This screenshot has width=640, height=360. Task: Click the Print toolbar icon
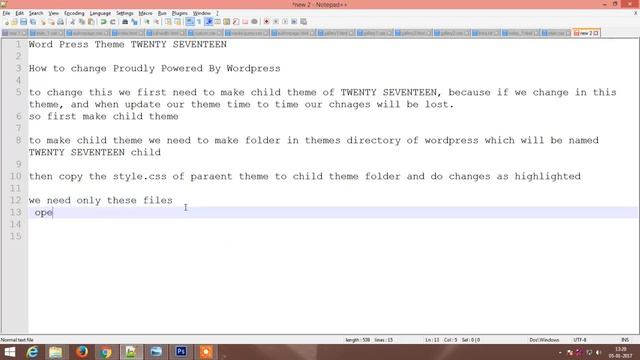point(60,22)
